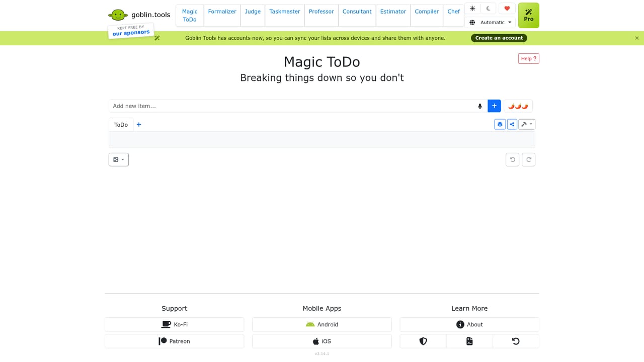Click the v3.14.1 version text
The image size is (644, 362).
[322, 354]
